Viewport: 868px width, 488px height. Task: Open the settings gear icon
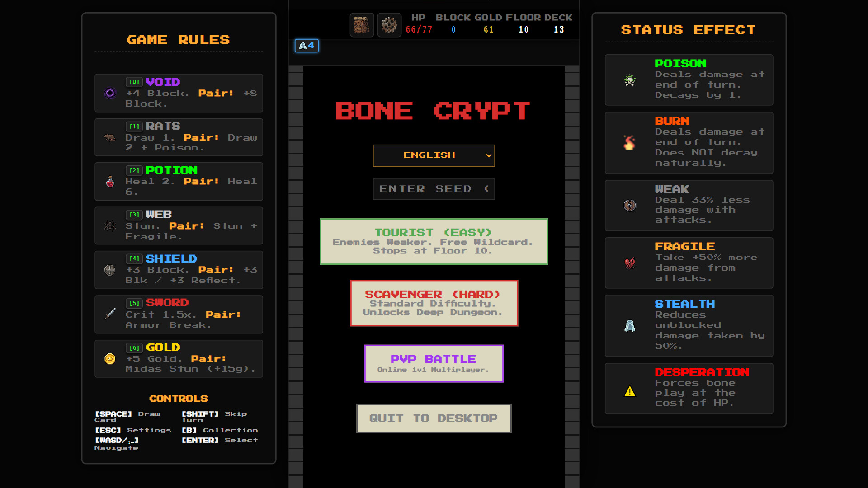click(389, 25)
